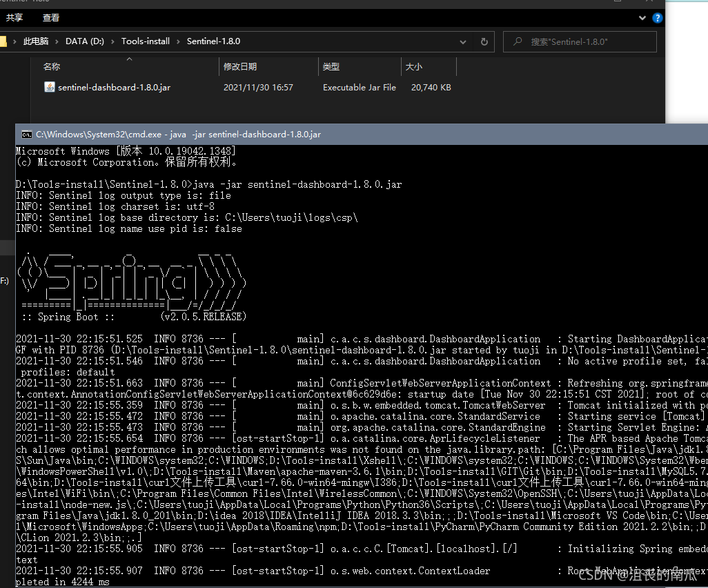Click the Tools-install breadcrumb
708x588 pixels.
(146, 41)
